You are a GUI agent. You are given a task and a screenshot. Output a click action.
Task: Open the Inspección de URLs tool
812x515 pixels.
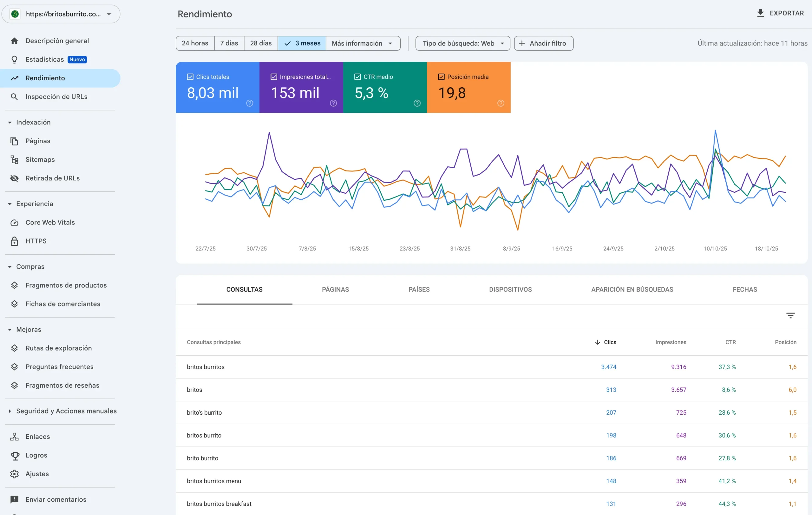[56, 97]
